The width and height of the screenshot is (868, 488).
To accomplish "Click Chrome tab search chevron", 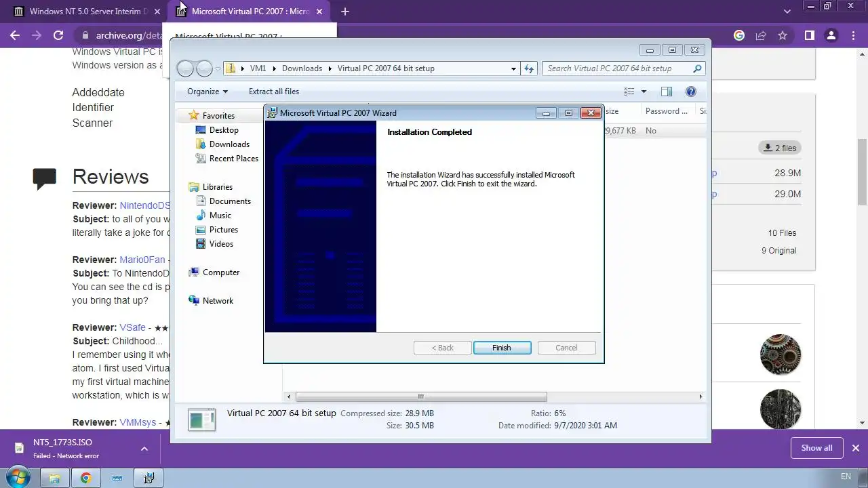I will pos(787,12).
